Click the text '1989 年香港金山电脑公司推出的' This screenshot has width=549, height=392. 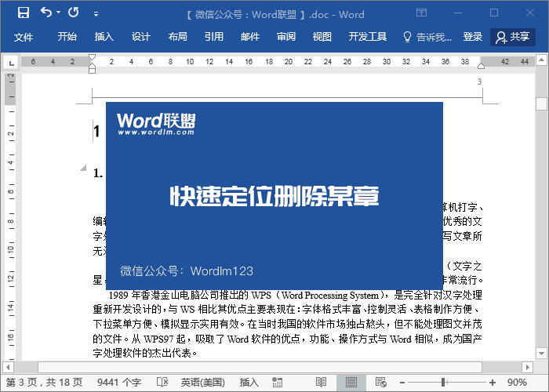pos(179,295)
